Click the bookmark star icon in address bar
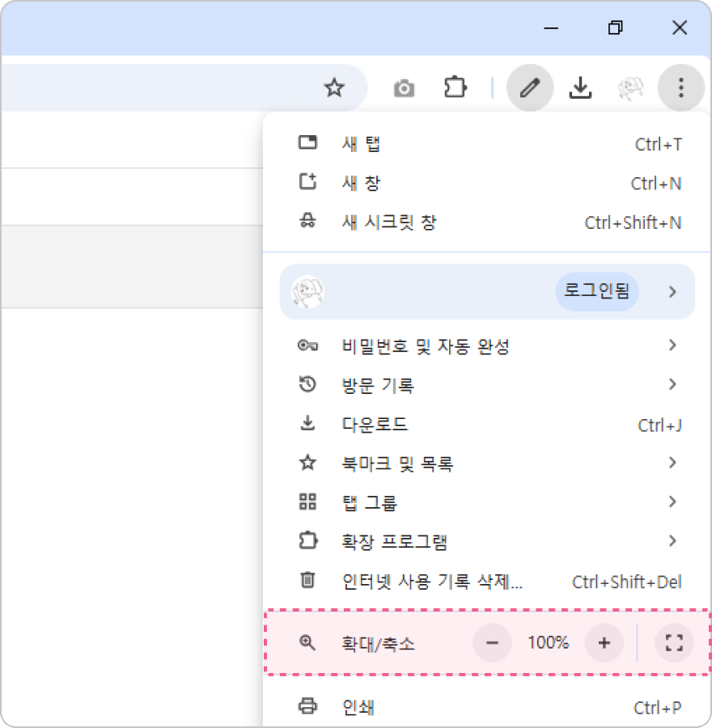 334,88
